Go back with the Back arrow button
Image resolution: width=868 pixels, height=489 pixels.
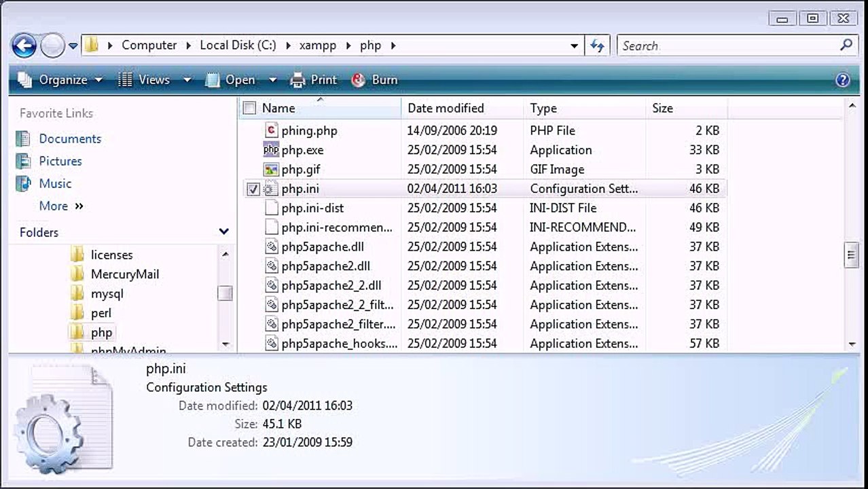[x=24, y=46]
